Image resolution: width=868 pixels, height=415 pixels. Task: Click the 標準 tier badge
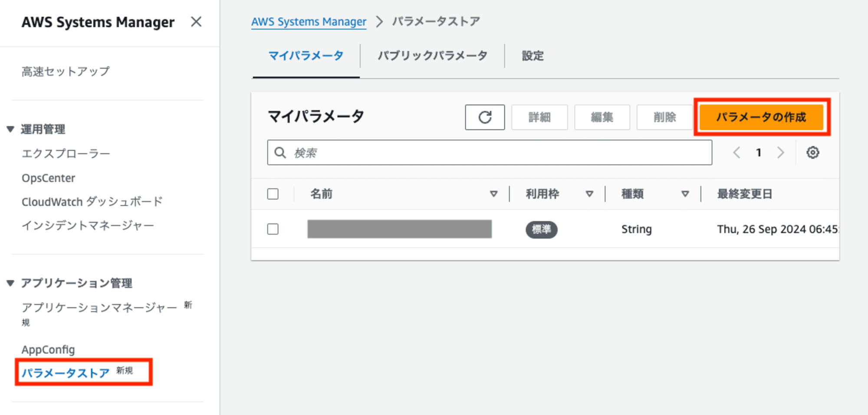[x=541, y=229]
